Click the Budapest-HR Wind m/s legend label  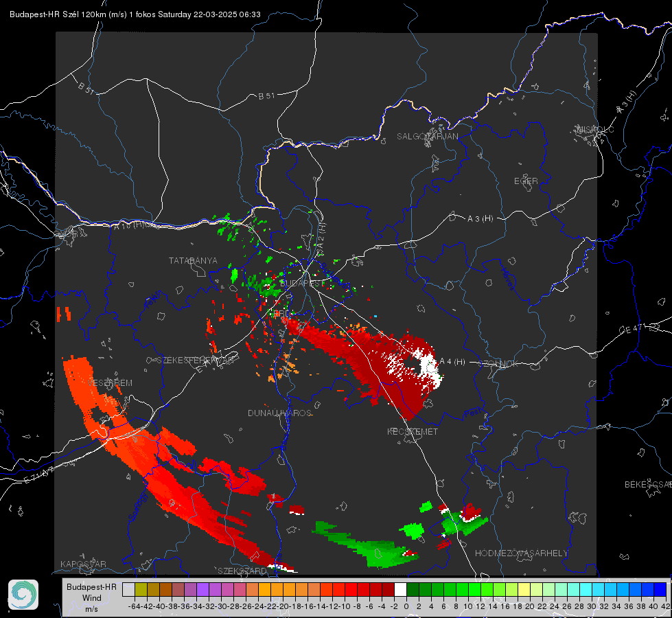click(x=92, y=598)
